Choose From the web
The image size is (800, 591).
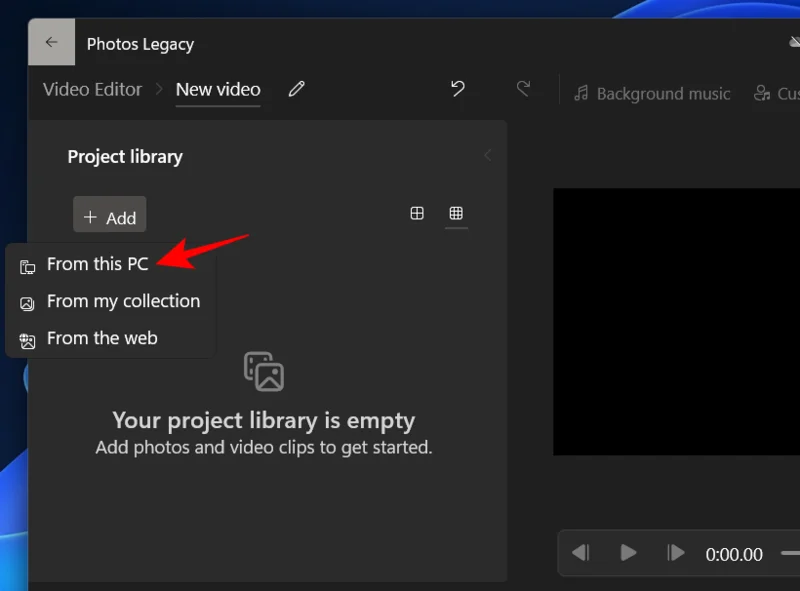click(x=102, y=338)
